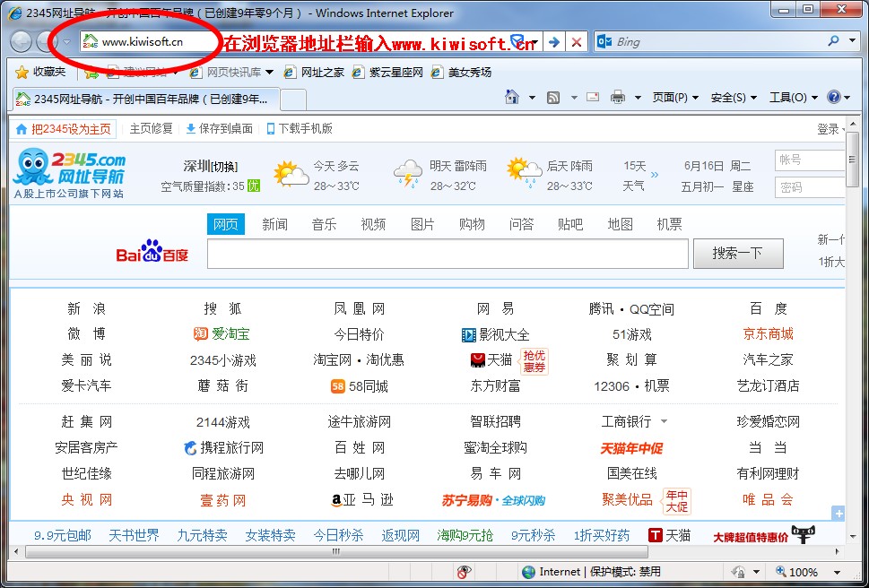869x588 pixels.
Task: Open the 安全(S) menu
Action: coord(734,98)
